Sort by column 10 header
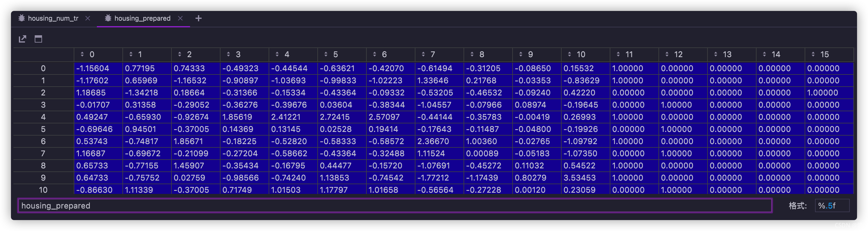 [586, 54]
